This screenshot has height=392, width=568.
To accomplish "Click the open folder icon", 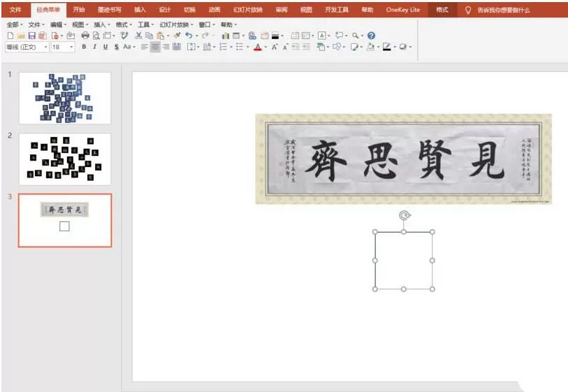I will tap(21, 36).
